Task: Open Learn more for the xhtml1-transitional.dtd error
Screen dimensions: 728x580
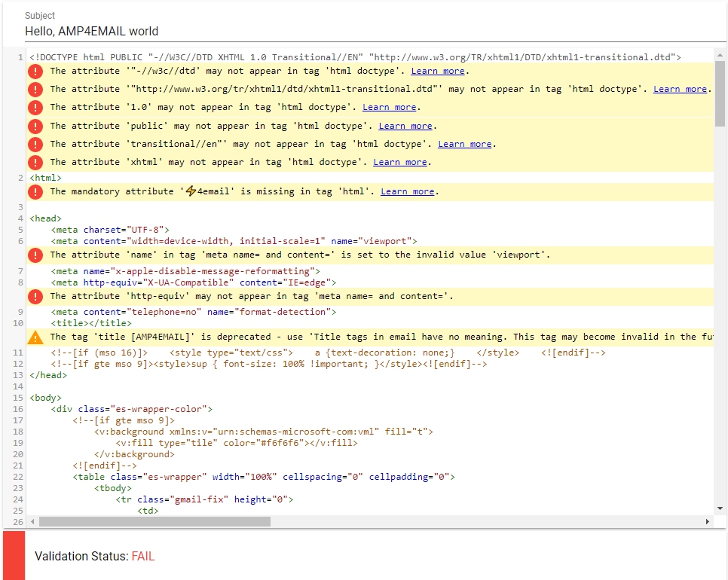Action: [x=680, y=89]
